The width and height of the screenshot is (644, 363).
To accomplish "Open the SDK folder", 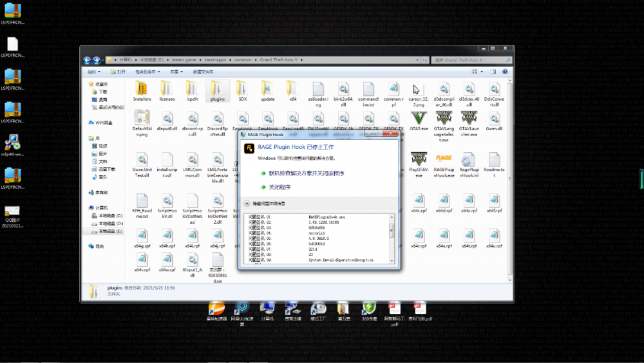I will coord(242,92).
